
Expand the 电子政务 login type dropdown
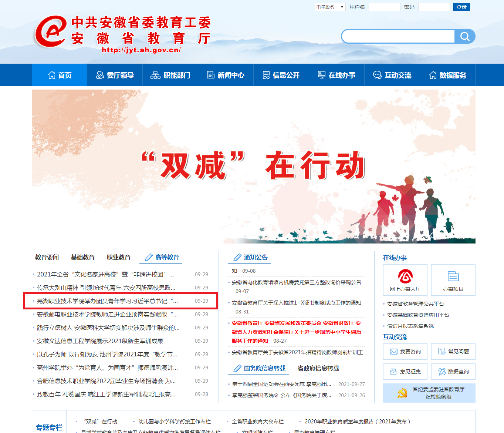click(x=330, y=7)
